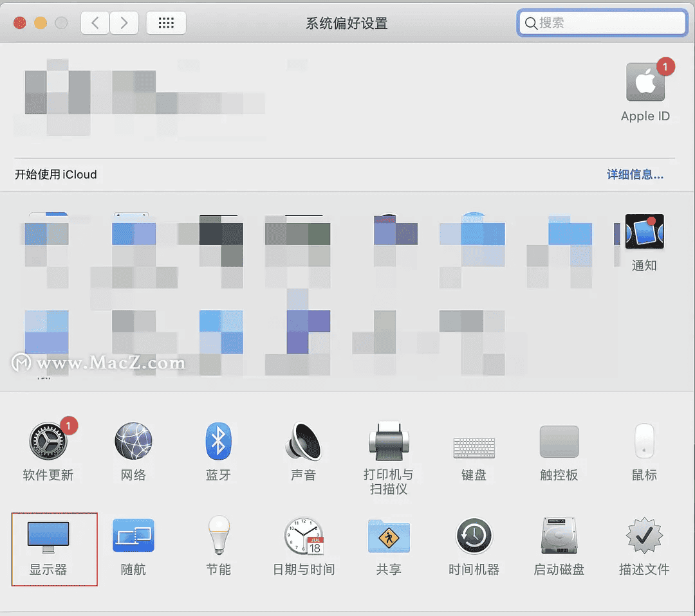Select 启动磁盘 (Startup Disk) icon
The height and width of the screenshot is (616, 695).
559,536
